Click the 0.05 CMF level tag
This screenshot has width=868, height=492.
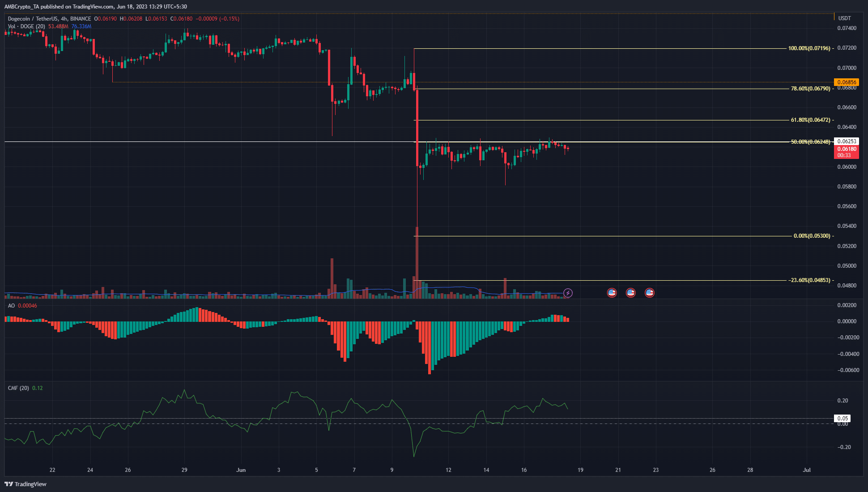coord(842,419)
